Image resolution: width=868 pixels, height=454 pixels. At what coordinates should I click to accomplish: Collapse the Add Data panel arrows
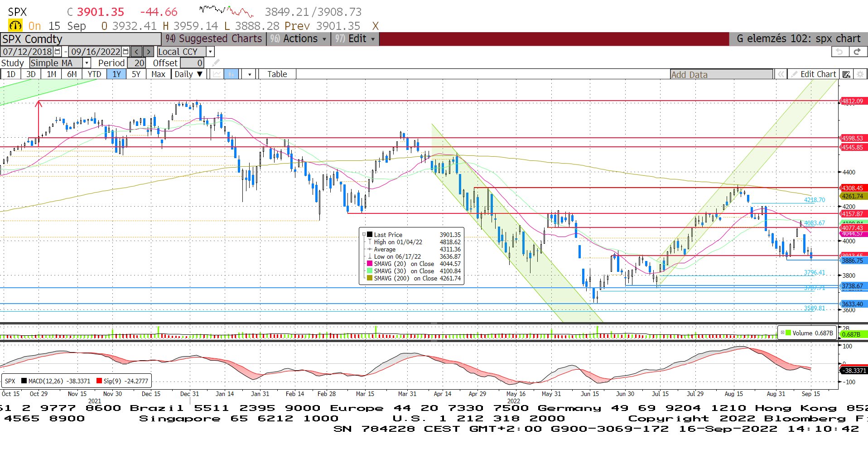[781, 74]
